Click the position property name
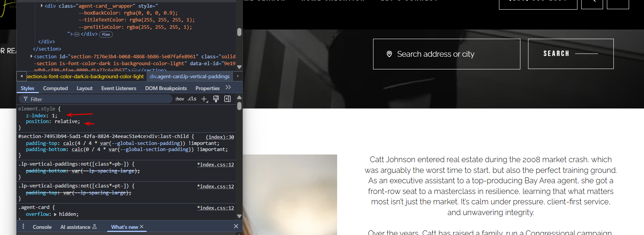The image size is (644, 235). [x=37, y=122]
